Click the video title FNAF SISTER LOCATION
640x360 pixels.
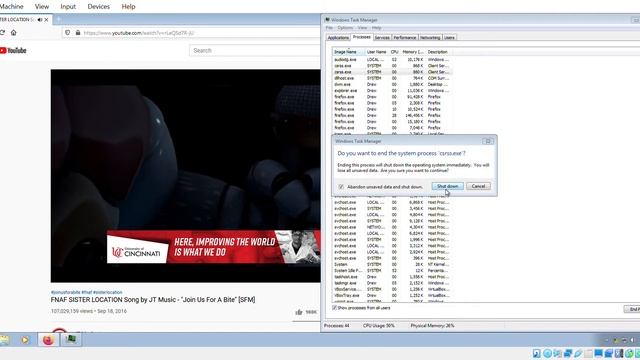click(153, 300)
